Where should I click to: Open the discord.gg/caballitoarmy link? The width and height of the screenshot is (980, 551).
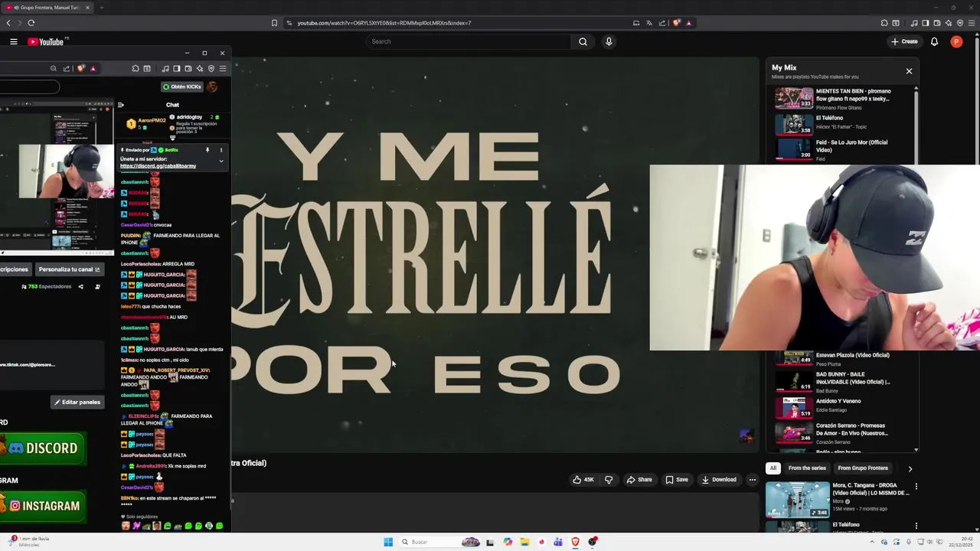point(158,166)
